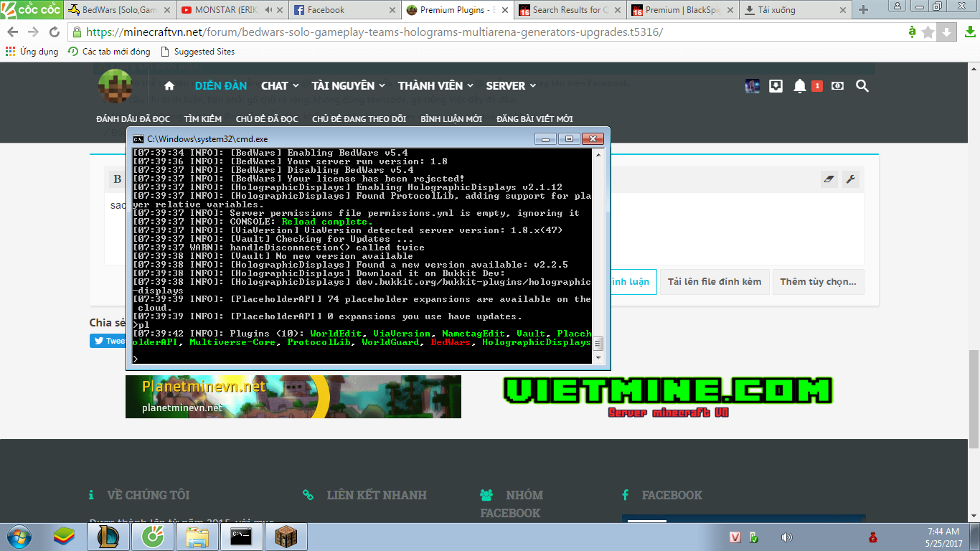The height and width of the screenshot is (551, 980).
Task: Switch to the BedWars browser tab
Action: (x=118, y=10)
